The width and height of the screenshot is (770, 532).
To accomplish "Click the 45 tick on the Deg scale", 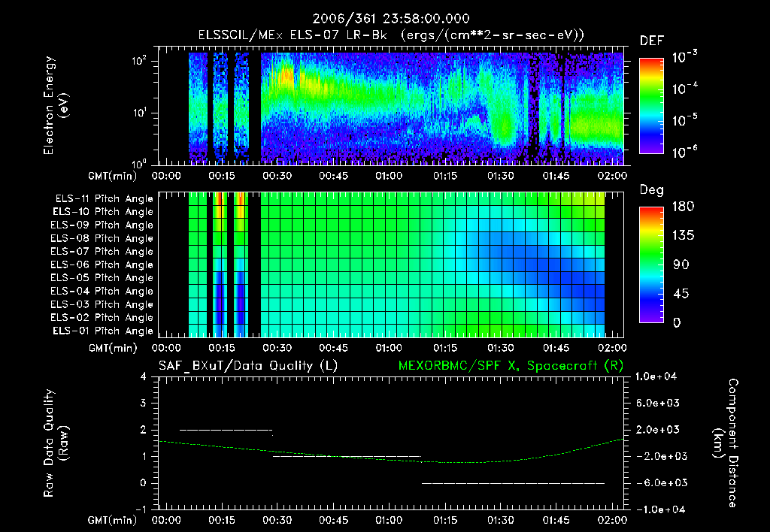I will point(681,294).
